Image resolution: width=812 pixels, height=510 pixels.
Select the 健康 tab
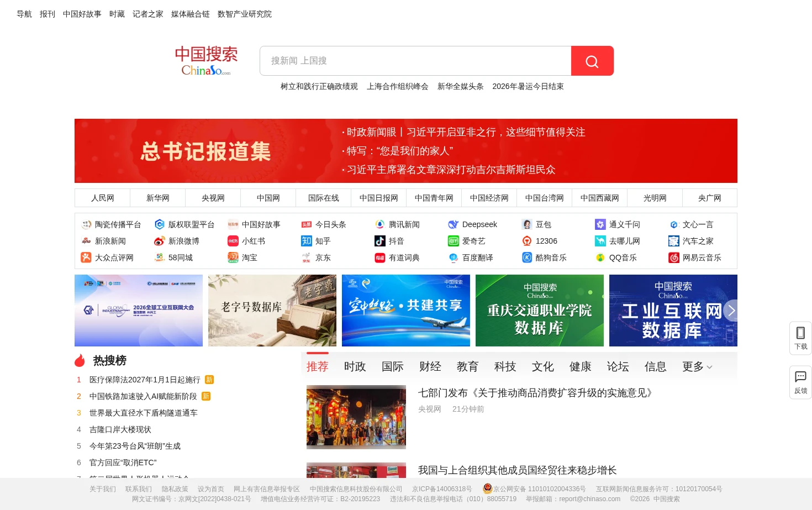click(x=581, y=367)
